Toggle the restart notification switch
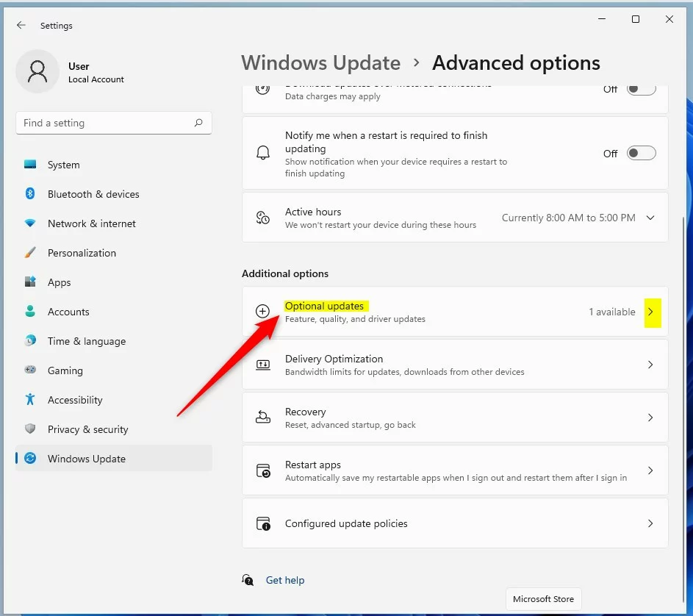This screenshot has height=616, width=693. click(x=641, y=154)
